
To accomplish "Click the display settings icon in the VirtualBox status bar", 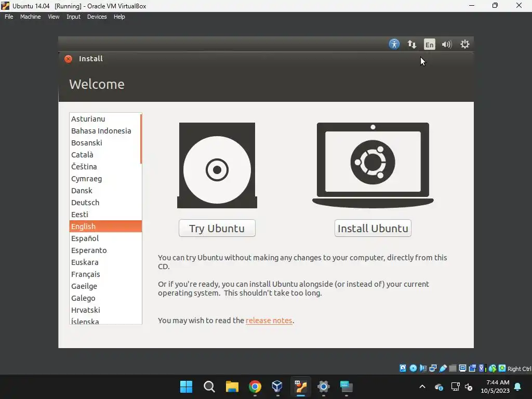I will 462,368.
